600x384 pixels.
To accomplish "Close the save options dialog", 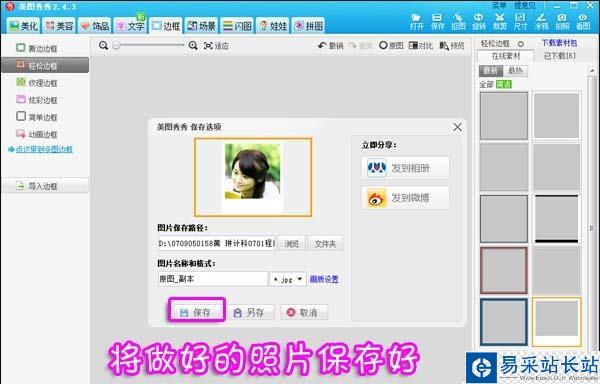I will [457, 127].
